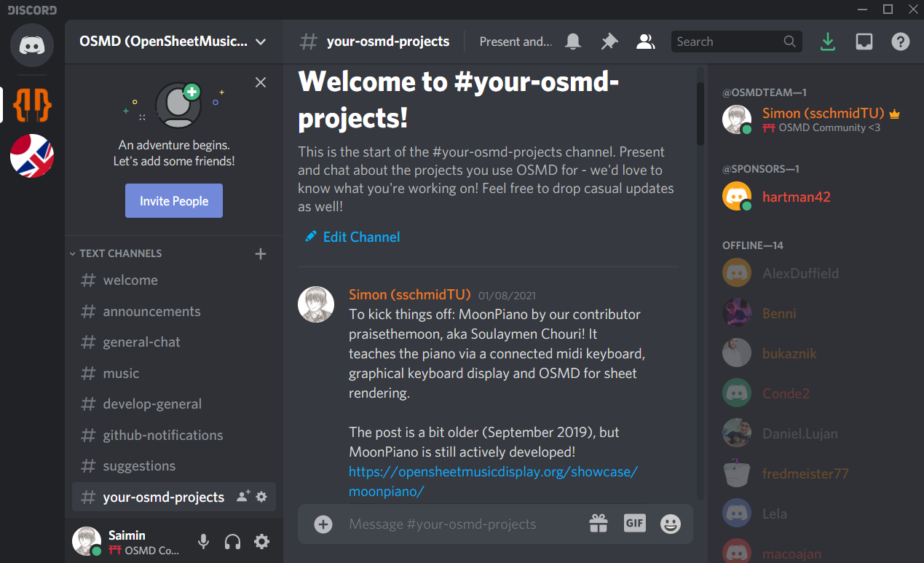Select the Discord home button
Image resolution: width=924 pixels, height=563 pixels.
pos(32,45)
